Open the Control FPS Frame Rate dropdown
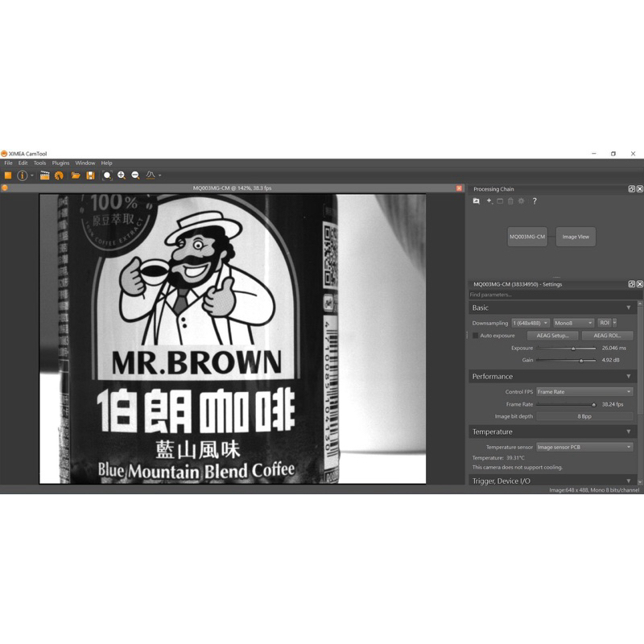 pos(584,392)
